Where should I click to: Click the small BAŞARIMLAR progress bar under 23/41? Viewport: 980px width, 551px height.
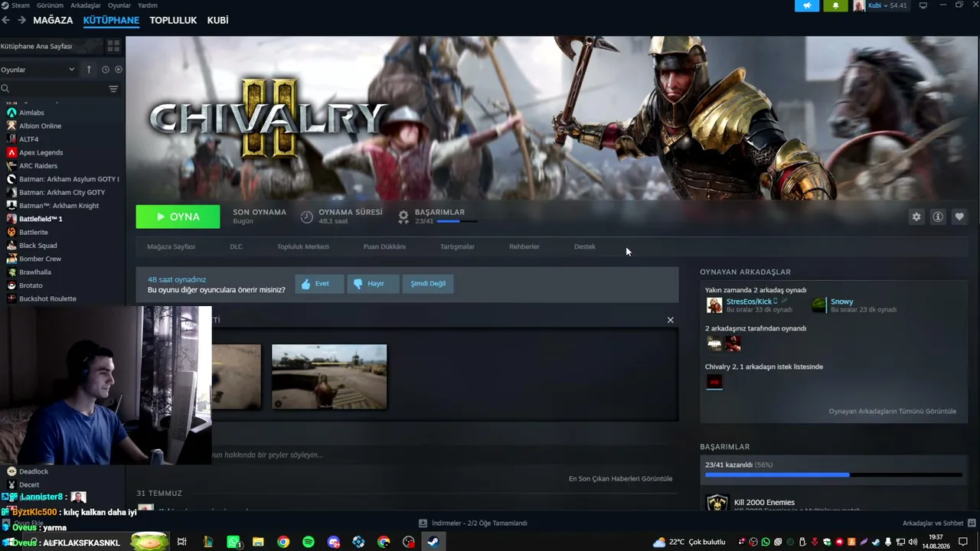point(457,221)
